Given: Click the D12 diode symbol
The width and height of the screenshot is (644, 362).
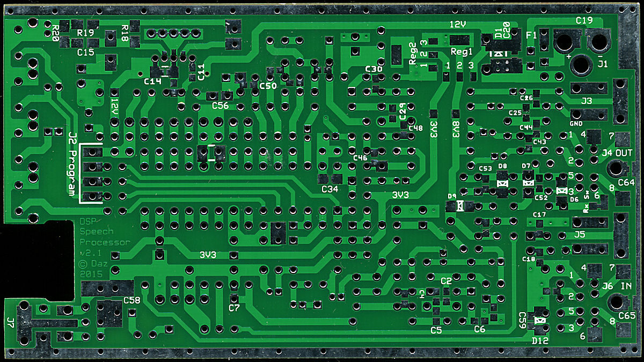Looking at the screenshot, I should [x=540, y=321].
